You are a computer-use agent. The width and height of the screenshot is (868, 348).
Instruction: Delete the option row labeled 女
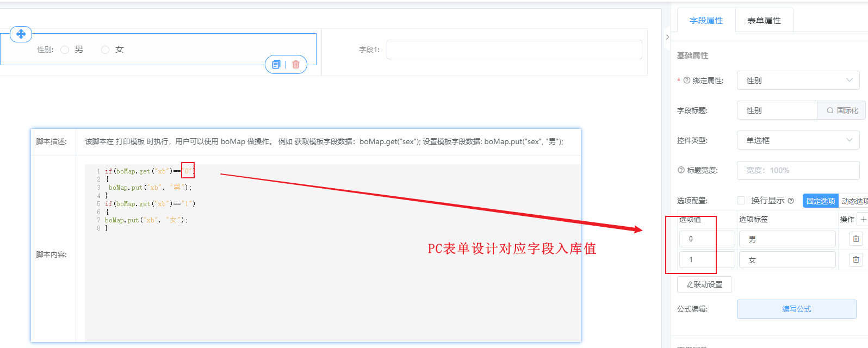pyautogui.click(x=856, y=260)
